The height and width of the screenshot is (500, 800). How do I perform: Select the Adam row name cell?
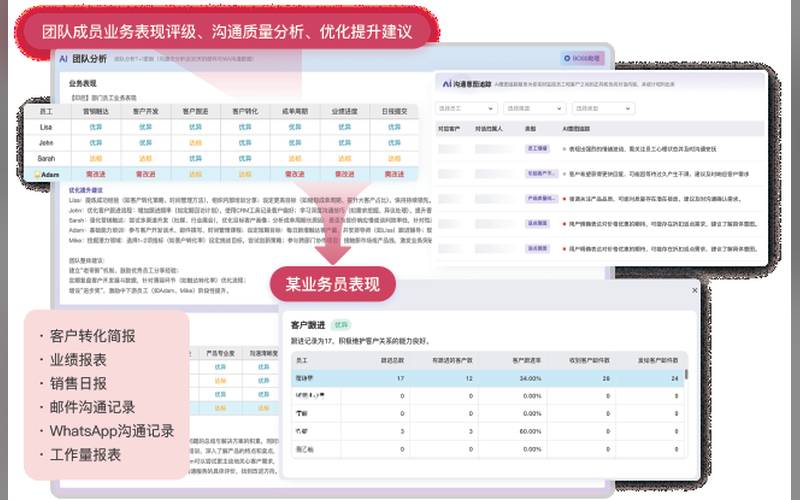tap(49, 174)
